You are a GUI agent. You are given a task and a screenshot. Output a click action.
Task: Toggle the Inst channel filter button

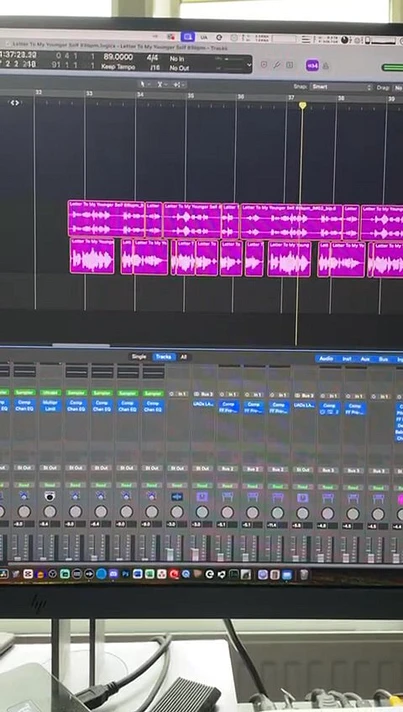tap(347, 359)
